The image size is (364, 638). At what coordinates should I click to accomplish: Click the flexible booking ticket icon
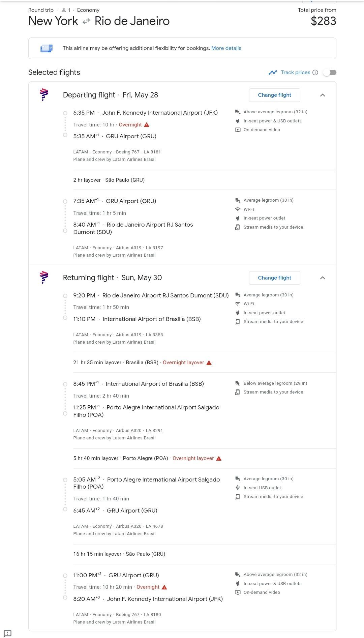[47, 48]
